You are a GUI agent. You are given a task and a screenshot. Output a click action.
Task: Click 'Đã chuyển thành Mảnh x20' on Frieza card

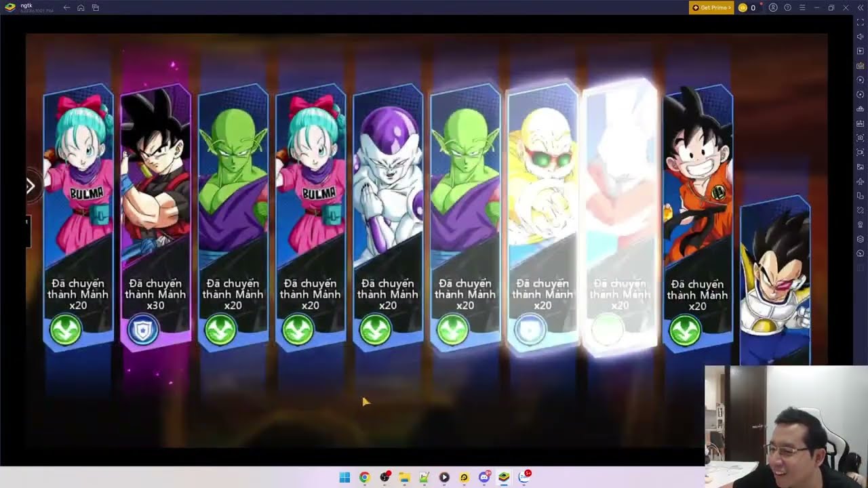click(x=388, y=294)
